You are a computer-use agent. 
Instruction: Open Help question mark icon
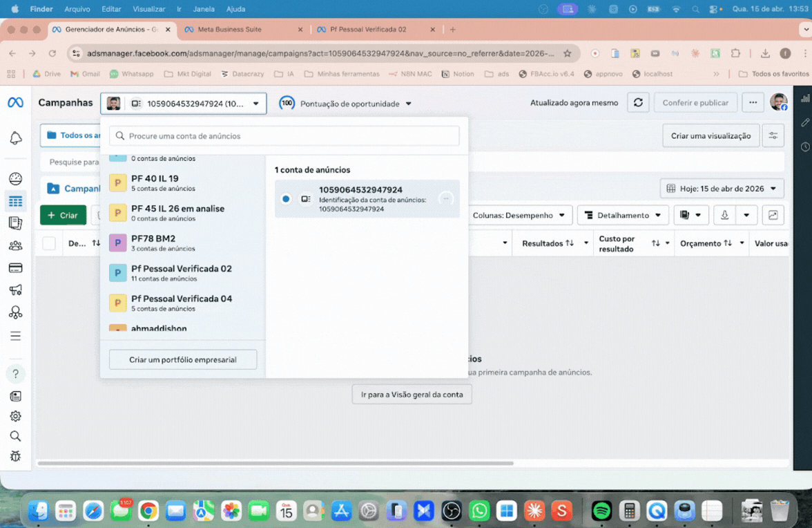(x=15, y=374)
